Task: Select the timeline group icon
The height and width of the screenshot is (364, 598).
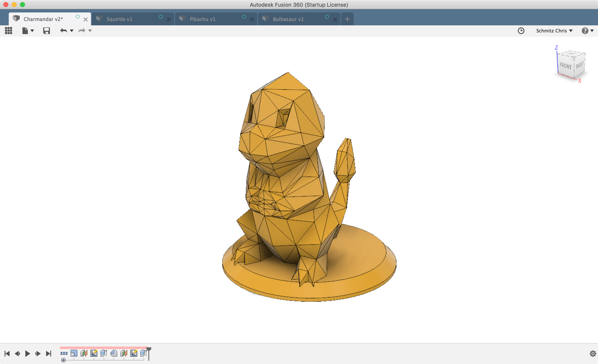Action: pos(64,353)
